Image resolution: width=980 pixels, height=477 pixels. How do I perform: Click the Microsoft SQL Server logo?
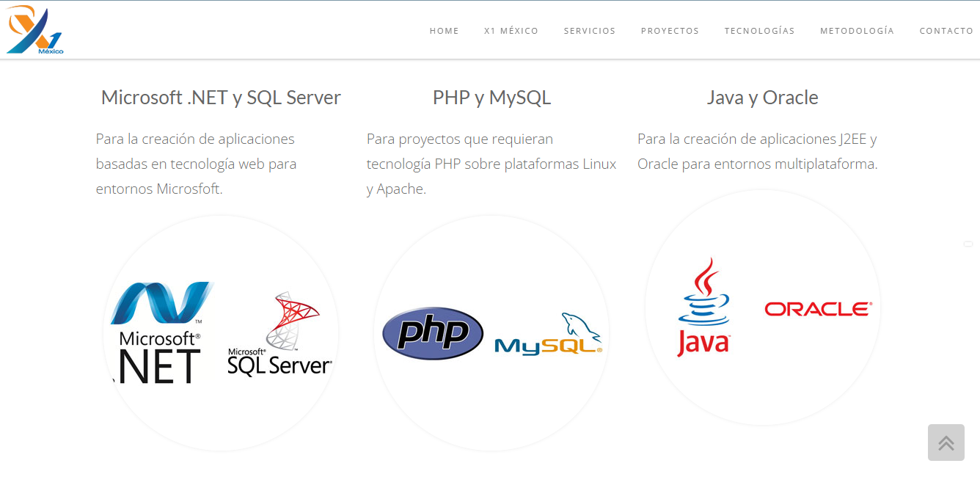(279, 334)
